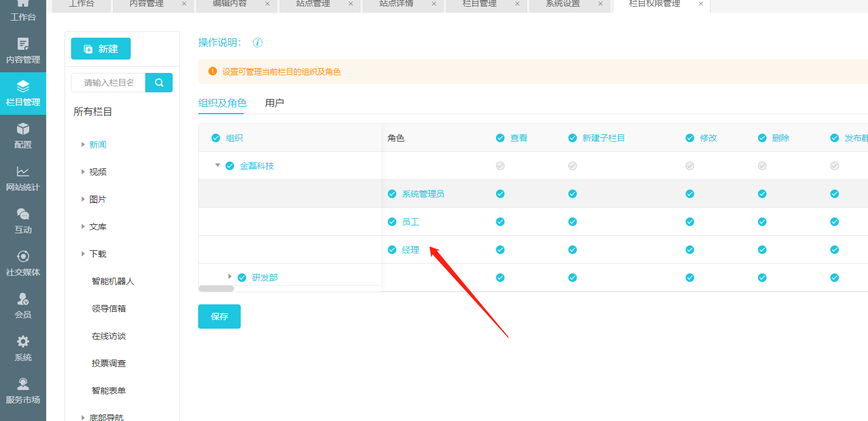Viewport: 868px width, 421px height.
Task: Expand the 研发部 organization row
Action: coord(230,277)
